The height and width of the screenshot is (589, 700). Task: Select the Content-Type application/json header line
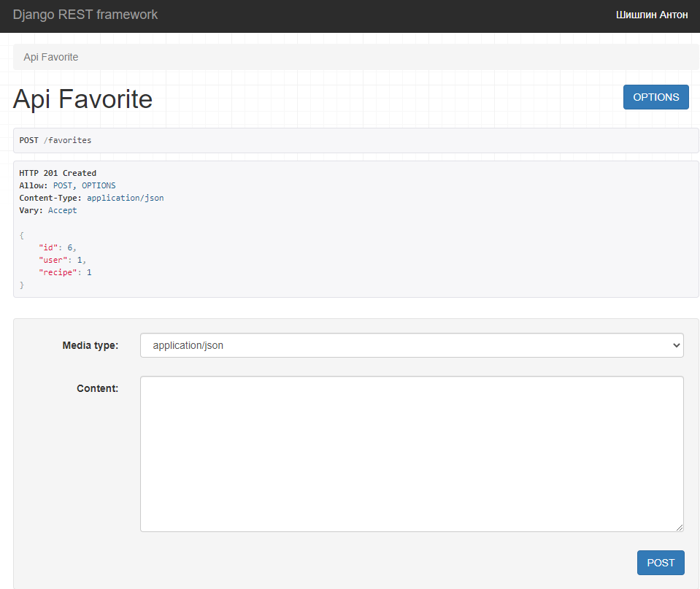91,198
